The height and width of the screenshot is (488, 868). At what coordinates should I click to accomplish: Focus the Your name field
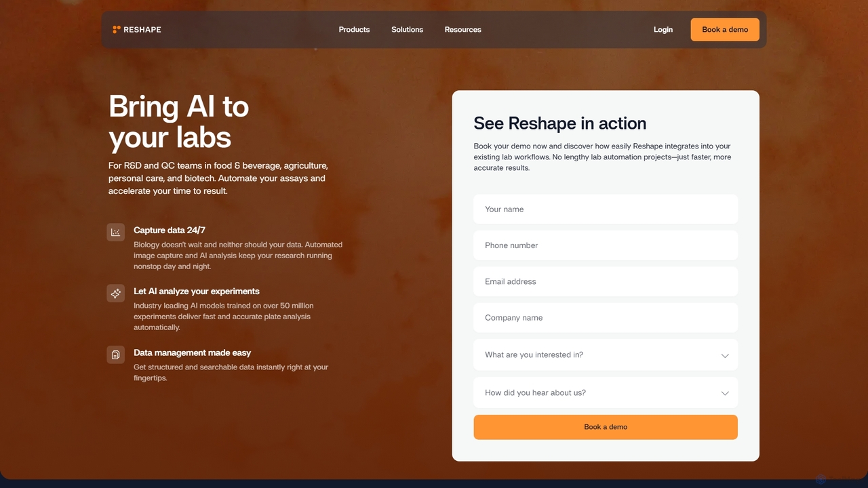606,209
